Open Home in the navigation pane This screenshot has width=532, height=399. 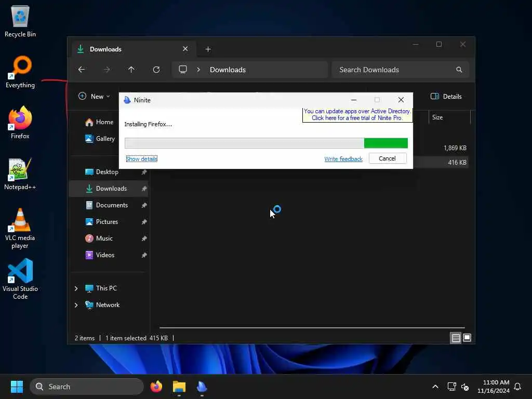coord(99,122)
